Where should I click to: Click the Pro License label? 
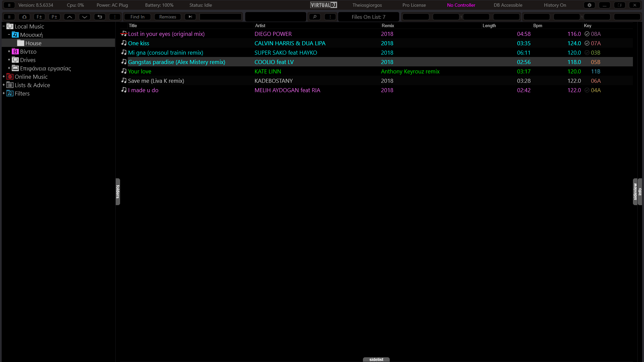(x=414, y=5)
